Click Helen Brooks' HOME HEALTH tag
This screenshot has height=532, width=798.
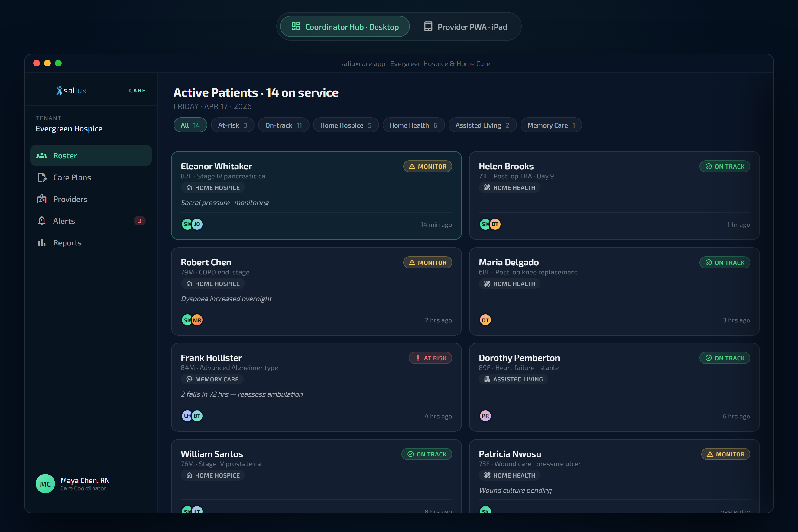point(509,188)
